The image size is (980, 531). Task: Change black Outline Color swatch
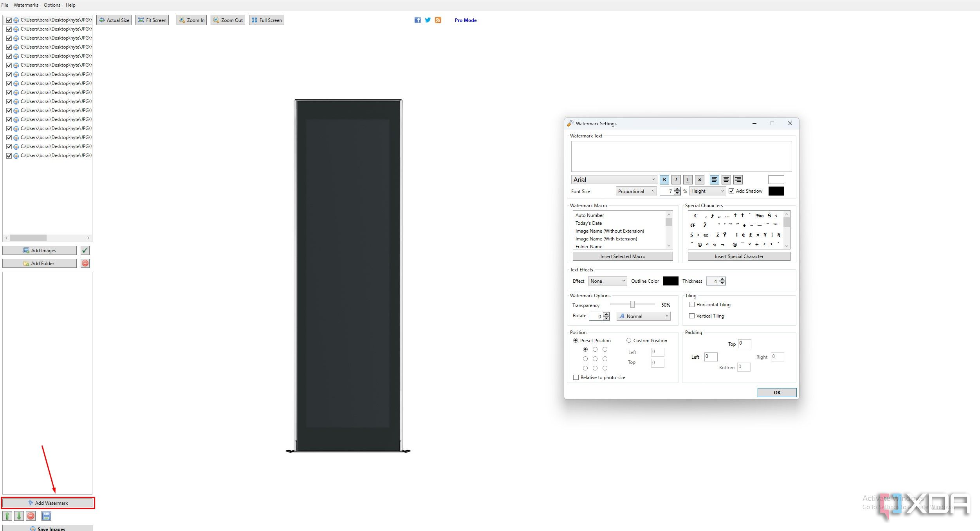[671, 281]
